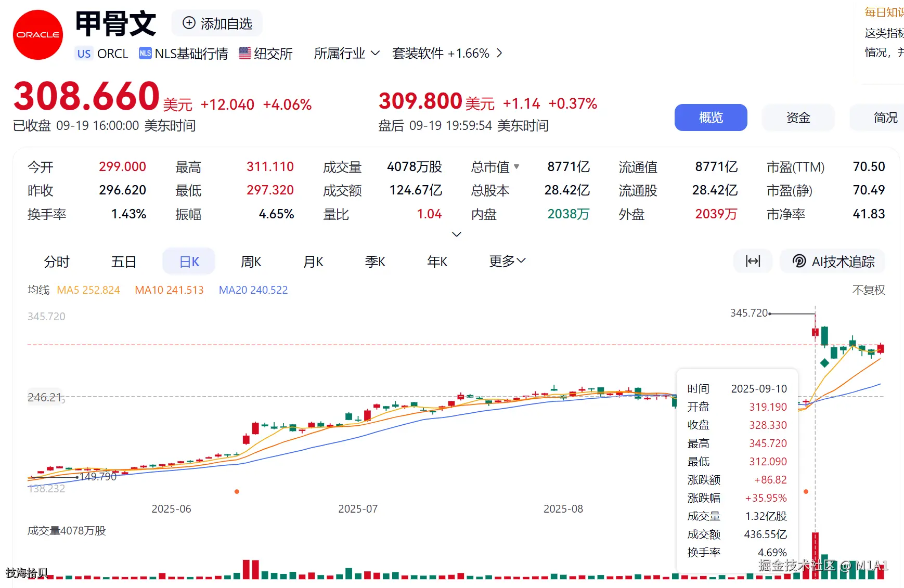
Task: Click the 市净率 value 41.83
Action: pos(869,214)
